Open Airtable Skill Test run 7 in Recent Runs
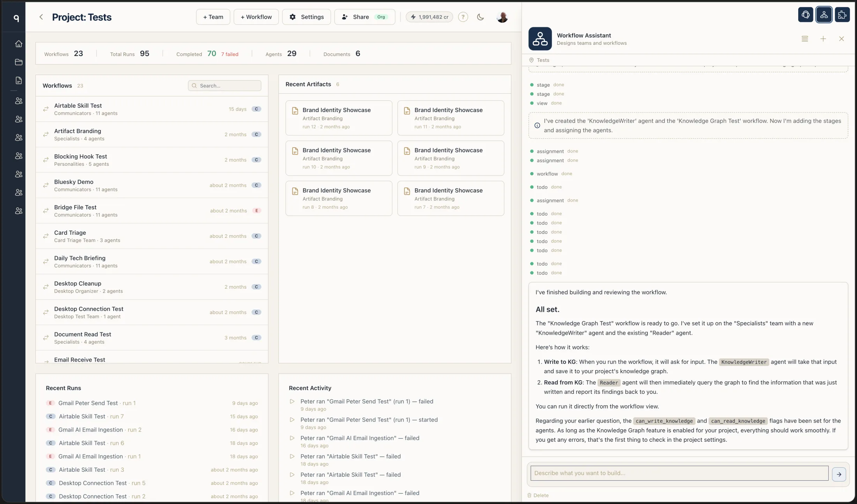857x504 pixels. (x=152, y=416)
